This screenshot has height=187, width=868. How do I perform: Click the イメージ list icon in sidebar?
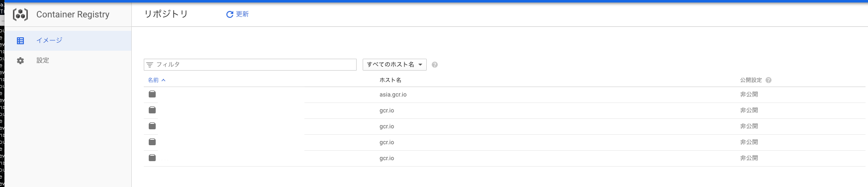20,41
